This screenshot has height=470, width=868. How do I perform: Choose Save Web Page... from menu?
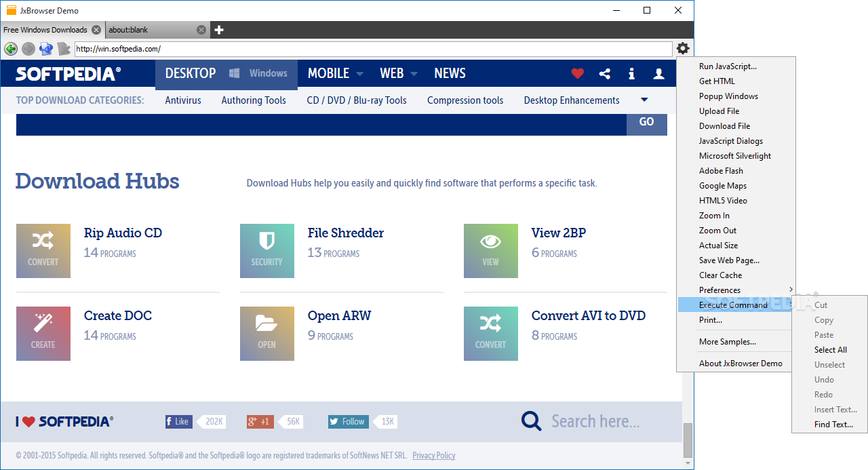[x=729, y=260]
